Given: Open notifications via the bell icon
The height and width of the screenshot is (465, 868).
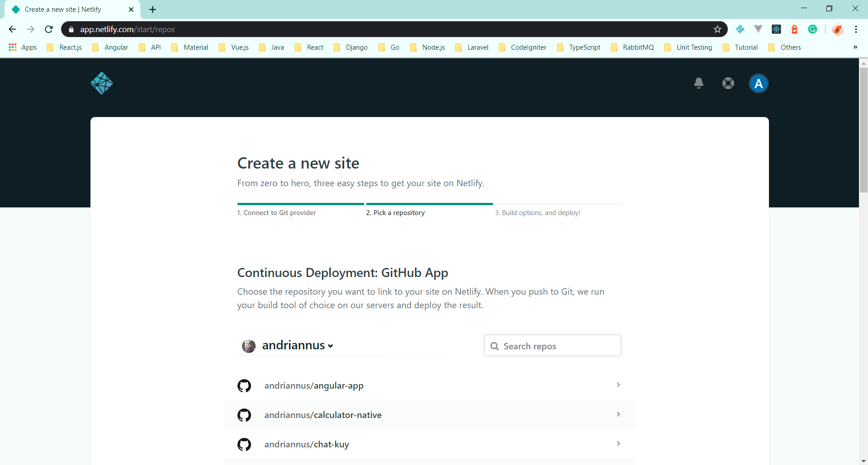Looking at the screenshot, I should pos(698,83).
